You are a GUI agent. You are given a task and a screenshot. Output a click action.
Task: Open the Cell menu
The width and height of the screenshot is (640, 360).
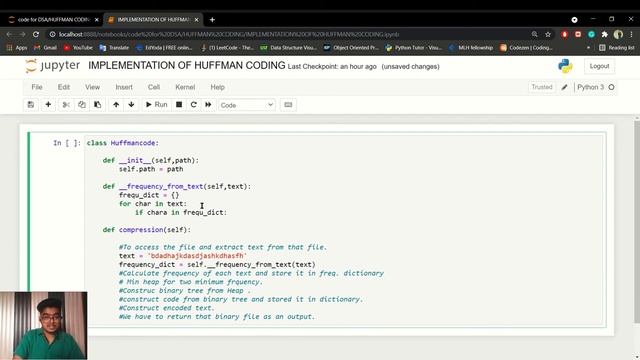pyautogui.click(x=154, y=87)
